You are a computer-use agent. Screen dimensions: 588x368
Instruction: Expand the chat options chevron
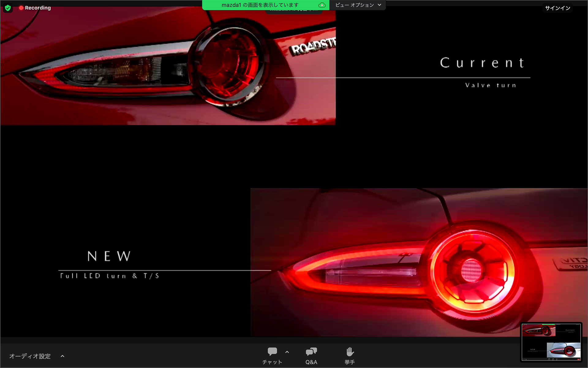(287, 352)
